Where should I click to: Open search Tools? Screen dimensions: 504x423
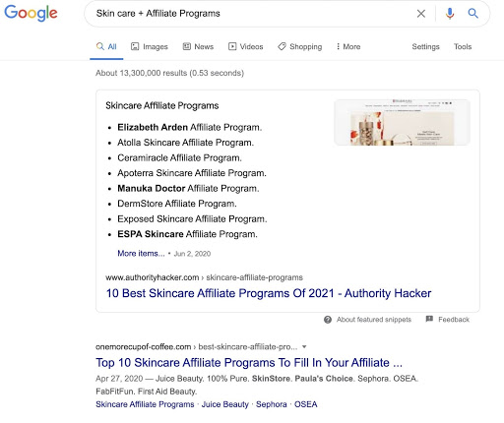point(463,47)
